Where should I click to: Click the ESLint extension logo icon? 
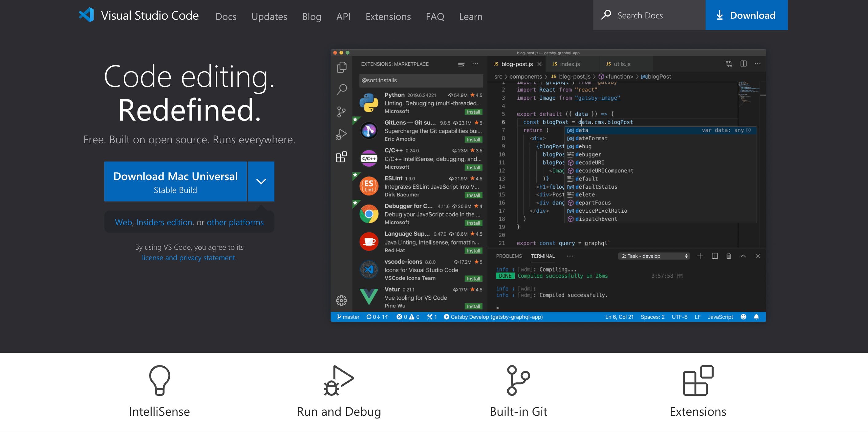[x=369, y=186]
